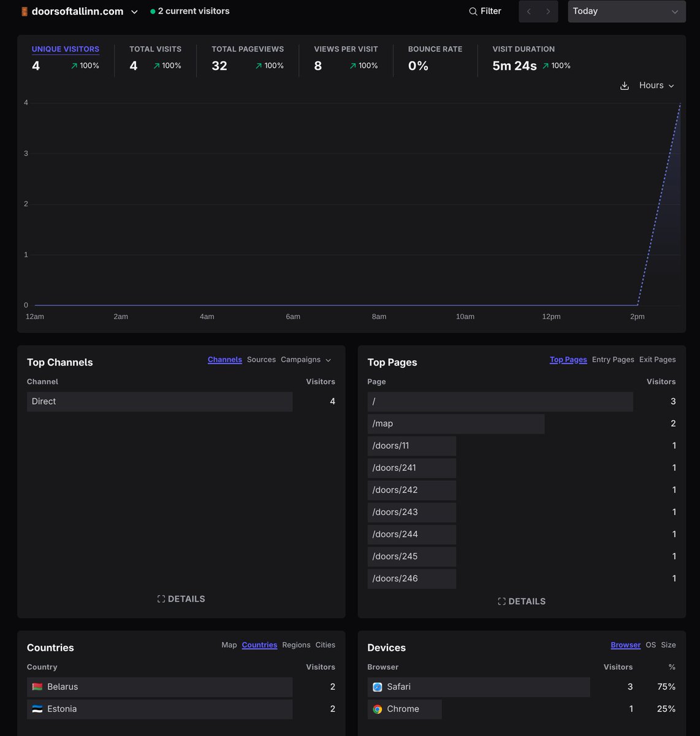Click the Chrome browser row
Screen dimensions: 700x736
[522, 709]
